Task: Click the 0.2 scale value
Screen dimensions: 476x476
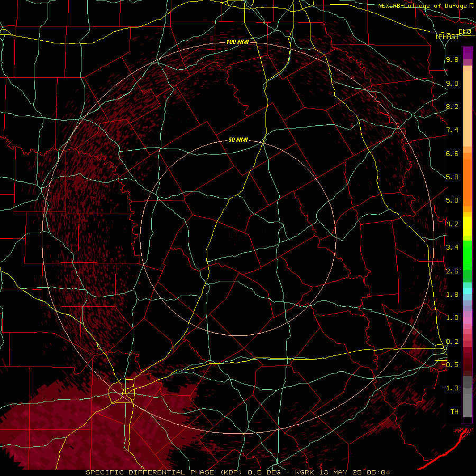Action: pos(452,342)
